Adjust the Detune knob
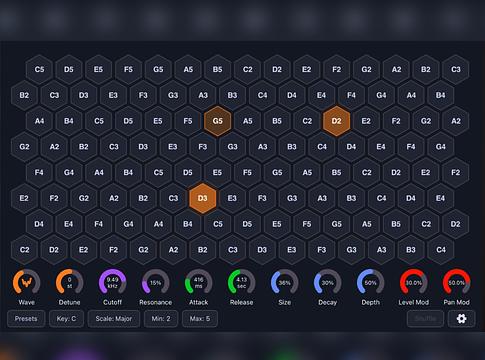 pos(69,283)
